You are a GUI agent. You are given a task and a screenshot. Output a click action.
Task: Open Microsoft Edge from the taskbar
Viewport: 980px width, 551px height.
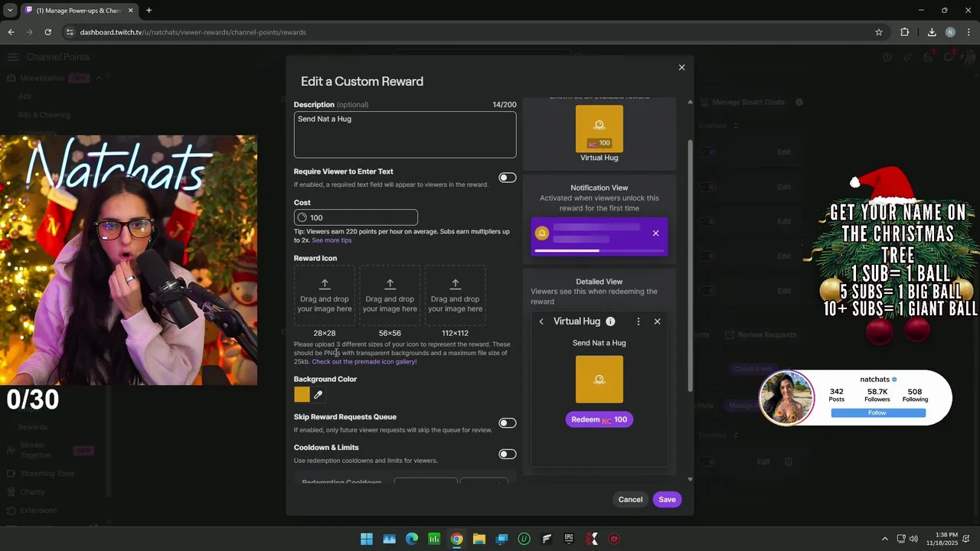412,539
